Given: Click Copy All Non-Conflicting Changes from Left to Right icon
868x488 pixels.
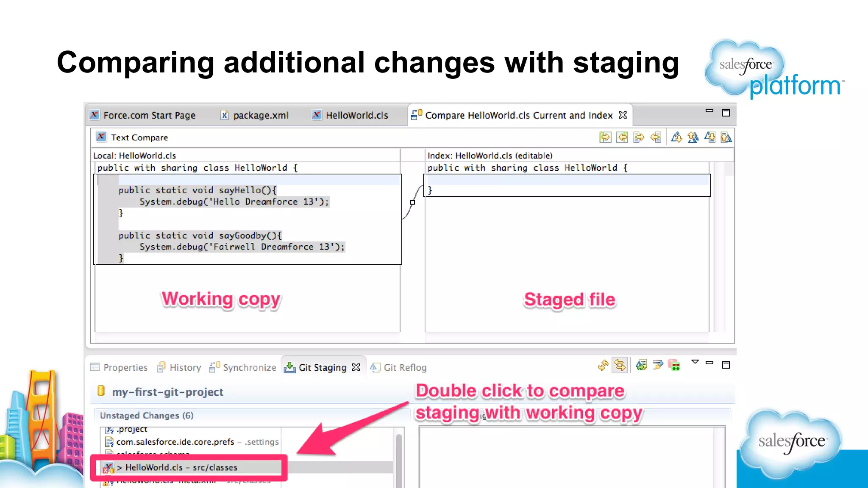Looking at the screenshot, I should point(605,137).
